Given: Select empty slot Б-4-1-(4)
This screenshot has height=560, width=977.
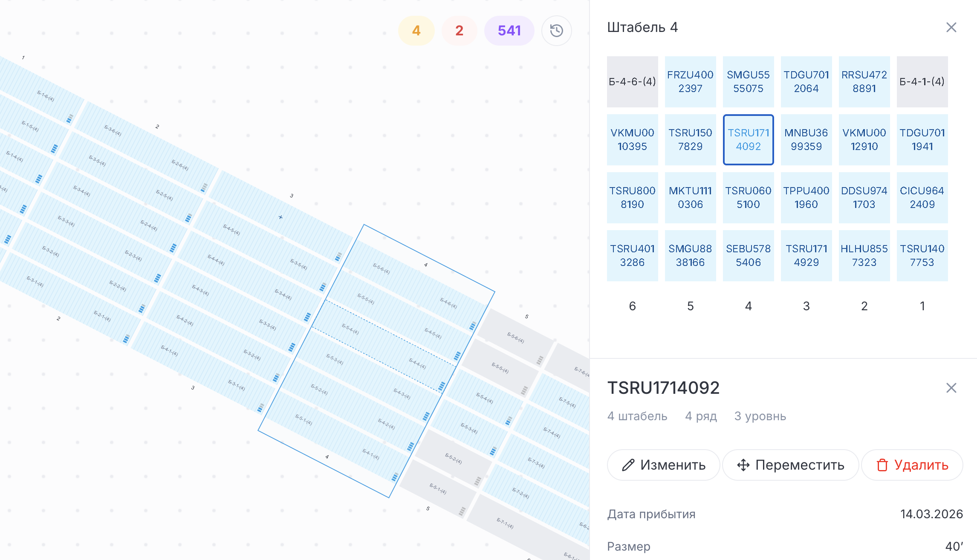Looking at the screenshot, I should pos(922,82).
